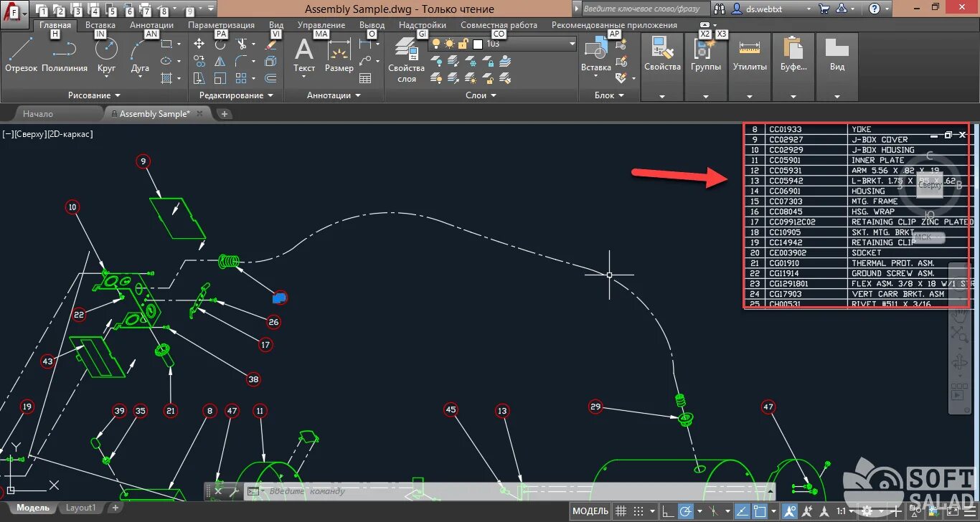
Task: Expand the Аннотации panel
Action: pyautogui.click(x=334, y=95)
